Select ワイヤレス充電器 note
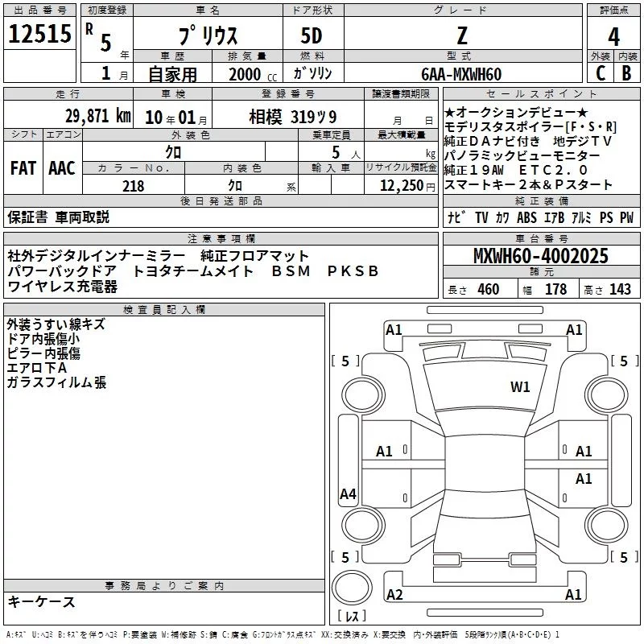The image size is (644, 644). pyautogui.click(x=63, y=287)
